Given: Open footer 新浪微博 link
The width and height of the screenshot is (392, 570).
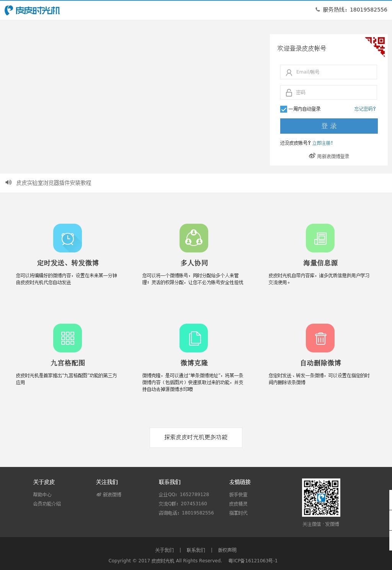Looking at the screenshot, I should pos(112,495).
